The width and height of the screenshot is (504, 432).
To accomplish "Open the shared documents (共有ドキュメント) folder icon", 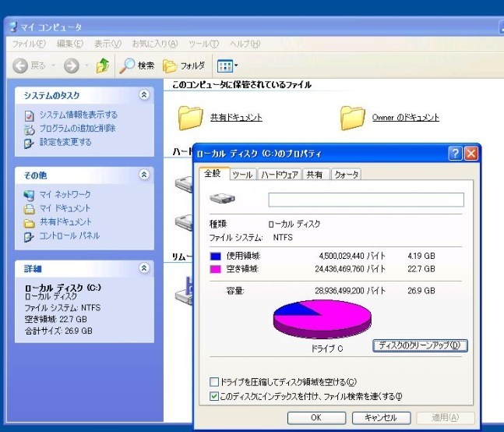I will click(x=191, y=118).
